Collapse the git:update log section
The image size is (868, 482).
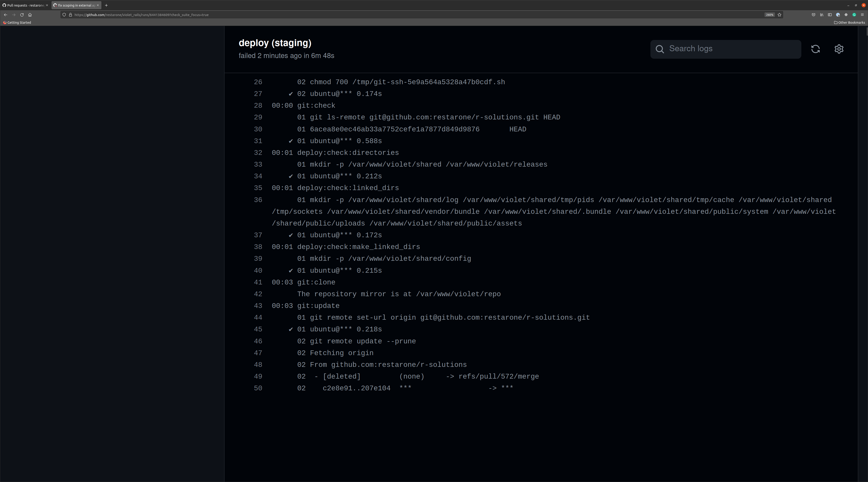[318, 305]
